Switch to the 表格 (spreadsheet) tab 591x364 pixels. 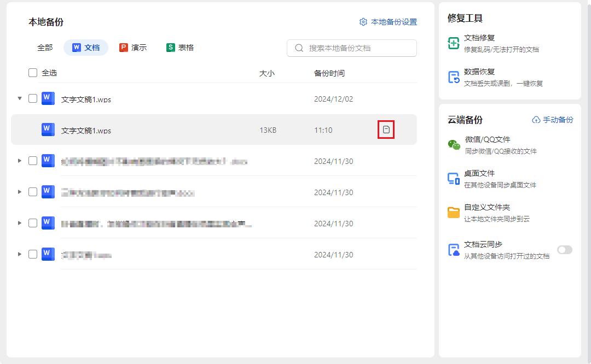pos(180,48)
